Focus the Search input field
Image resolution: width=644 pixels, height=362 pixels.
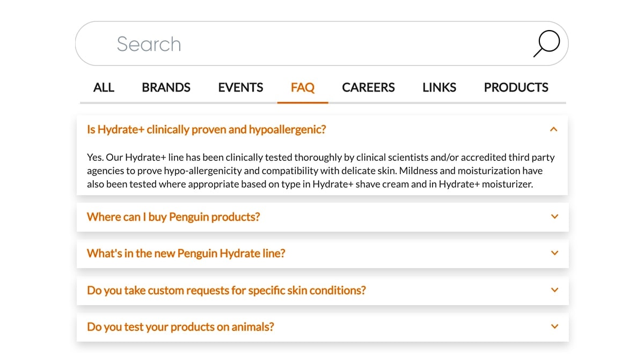point(322,43)
